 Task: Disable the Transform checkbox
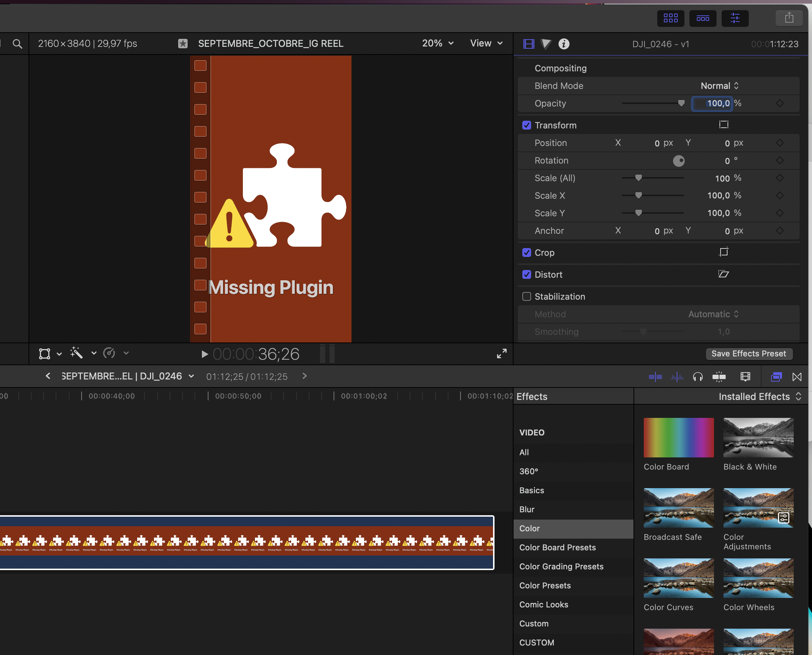pyautogui.click(x=526, y=125)
